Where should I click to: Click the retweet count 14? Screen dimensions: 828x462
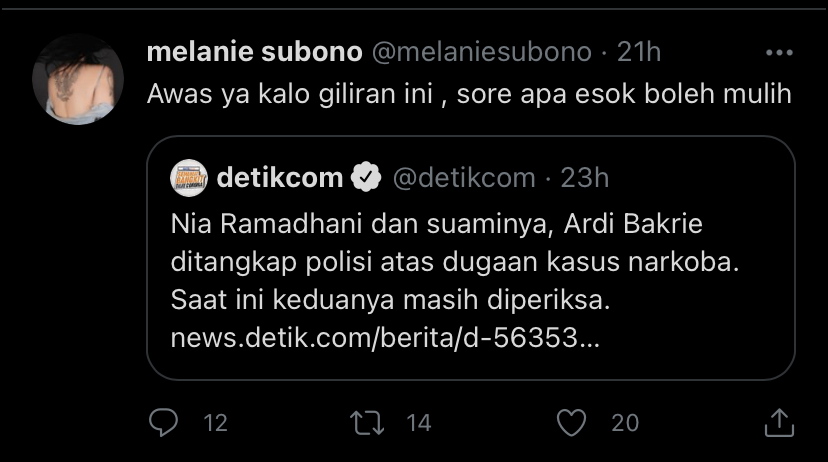(x=419, y=423)
